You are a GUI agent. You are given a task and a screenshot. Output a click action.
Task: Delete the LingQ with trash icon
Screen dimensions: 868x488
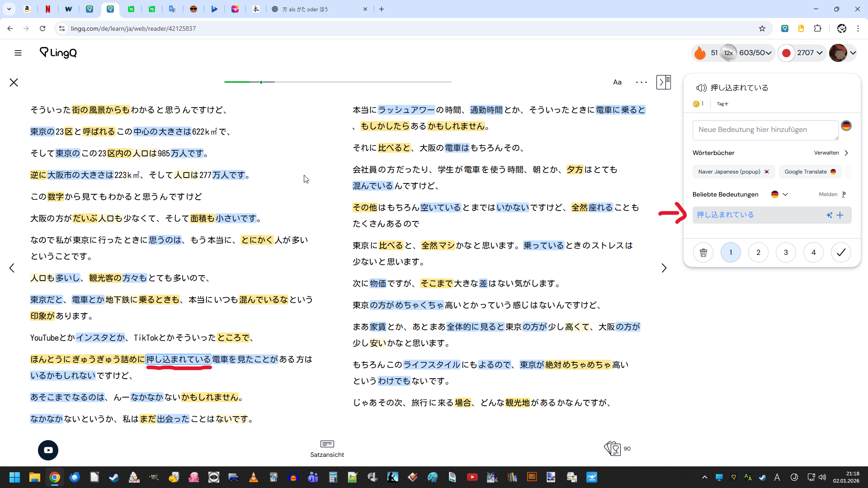point(703,253)
